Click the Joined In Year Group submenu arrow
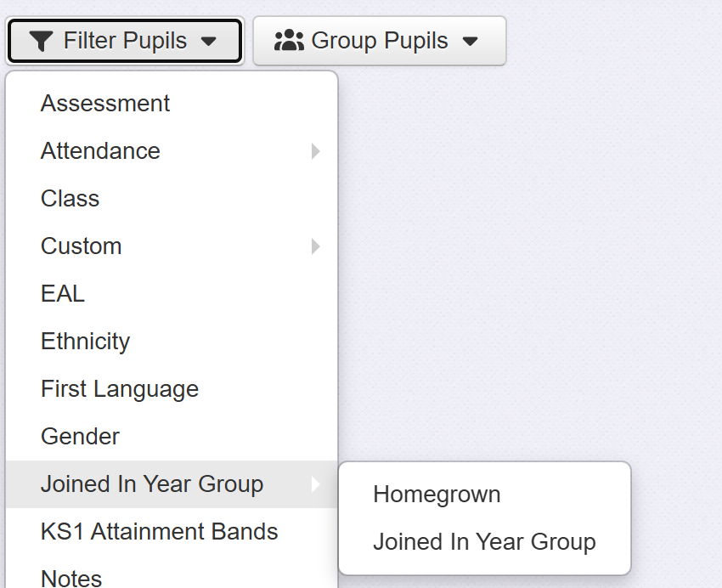The image size is (722, 588). tap(316, 484)
